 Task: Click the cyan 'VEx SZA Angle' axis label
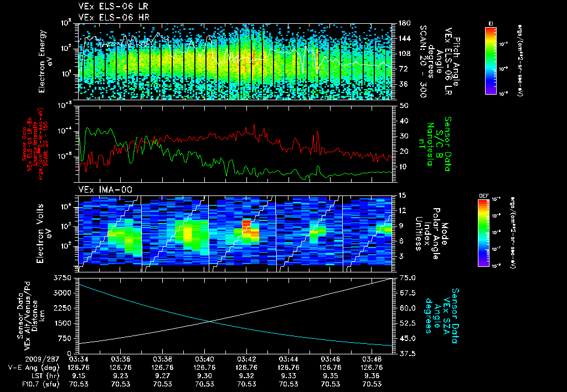[441, 316]
